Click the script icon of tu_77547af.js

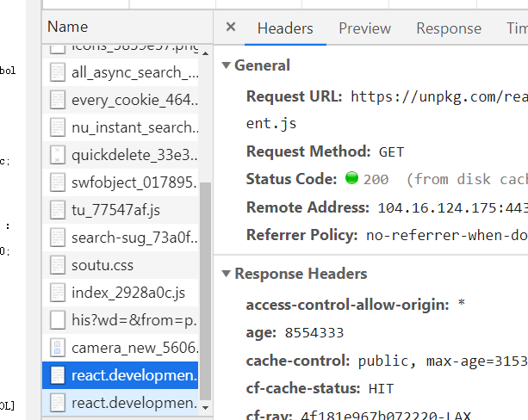58,210
